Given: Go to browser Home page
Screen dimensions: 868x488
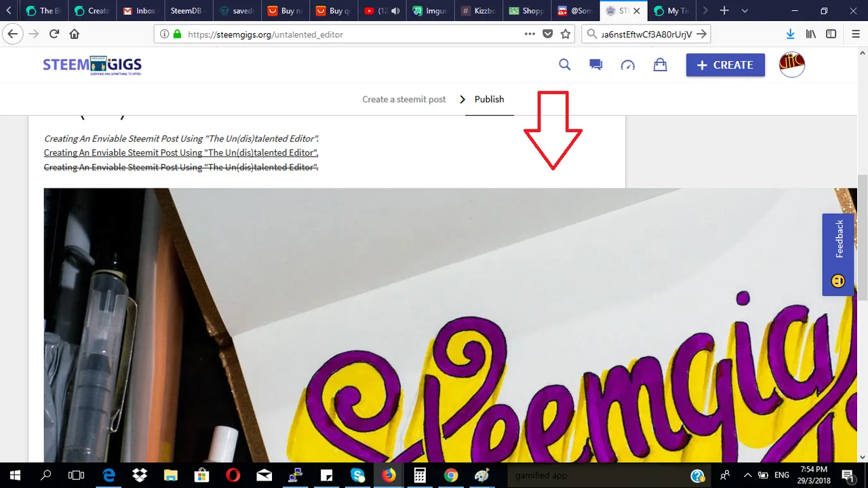Looking at the screenshot, I should 75,34.
